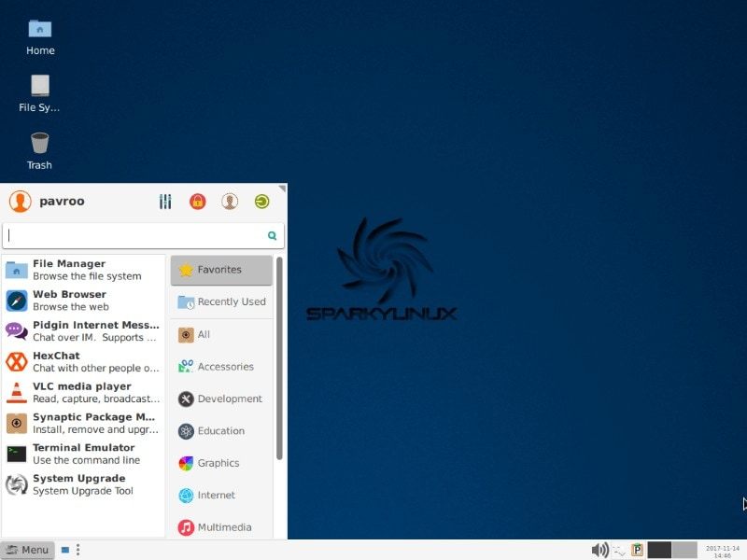Screen dimensions: 747x560
Task: Start the System Upgrade tool
Action: pyautogui.click(x=82, y=484)
